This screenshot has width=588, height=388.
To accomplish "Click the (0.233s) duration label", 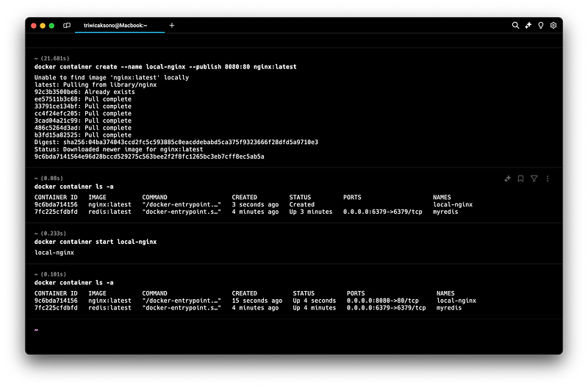I will (53, 234).
